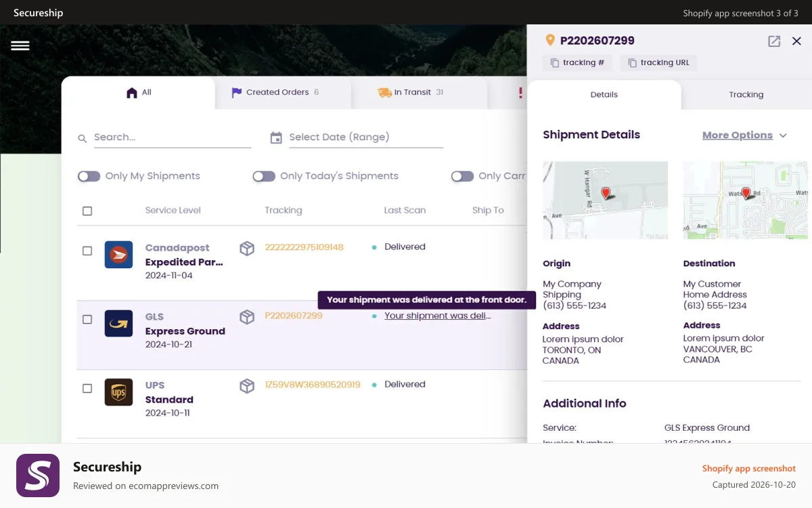Image resolution: width=812 pixels, height=508 pixels.
Task: Toggle Only My Shipments switch
Action: (89, 176)
